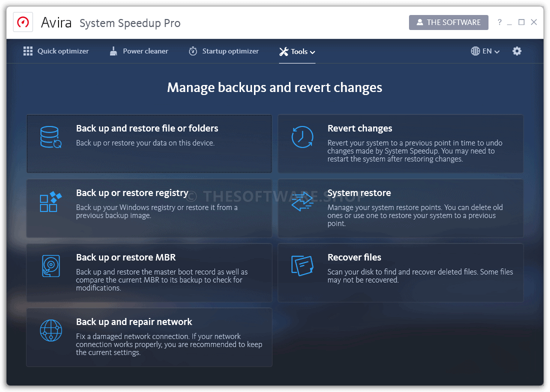Click the Avira logo icon
Screen dimensions: 550x392
coord(23,22)
